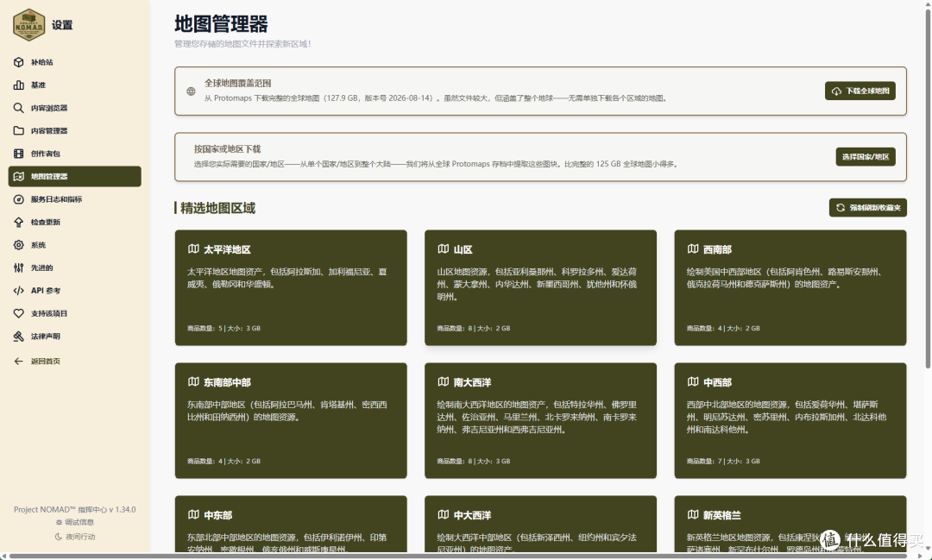Viewport: 932px width, 560px height.
Task: Open 创作者包 in the sidebar
Action: tap(75, 154)
